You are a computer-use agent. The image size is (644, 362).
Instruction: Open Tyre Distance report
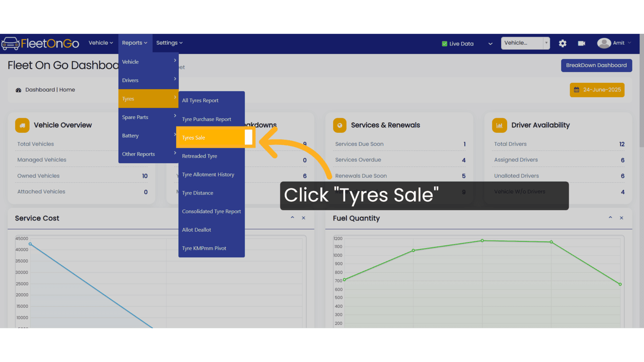pyautogui.click(x=211, y=193)
